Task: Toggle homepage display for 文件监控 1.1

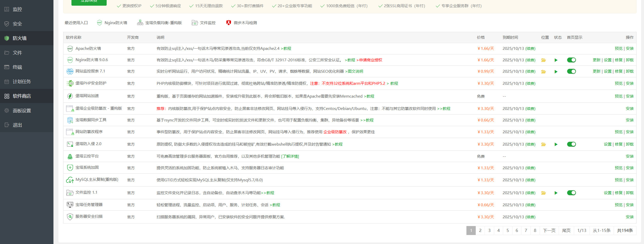Action: coord(572,193)
